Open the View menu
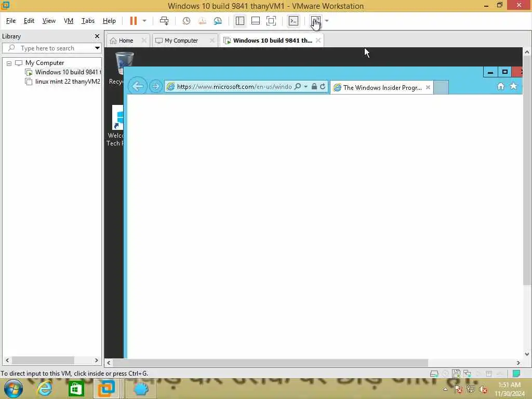The width and height of the screenshot is (532, 399). pyautogui.click(x=49, y=21)
